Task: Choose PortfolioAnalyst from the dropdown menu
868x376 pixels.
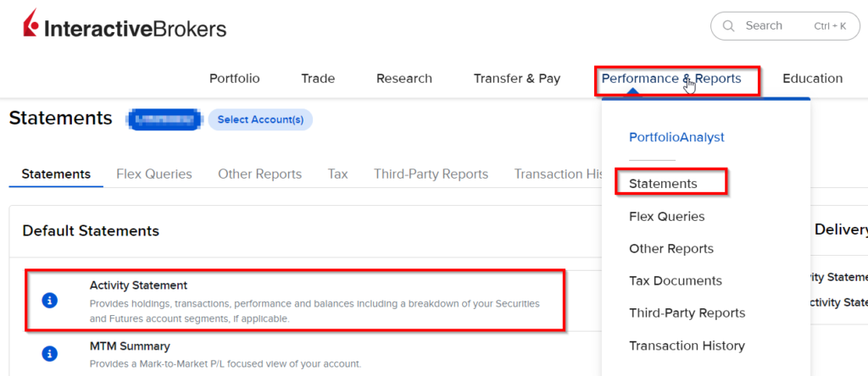Action: point(676,137)
